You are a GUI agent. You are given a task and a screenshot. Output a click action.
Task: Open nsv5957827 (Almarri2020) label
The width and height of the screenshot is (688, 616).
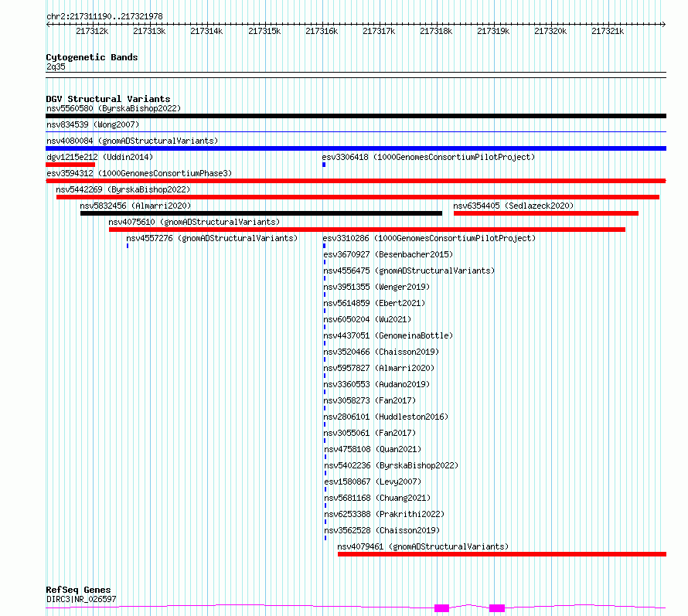379,368
